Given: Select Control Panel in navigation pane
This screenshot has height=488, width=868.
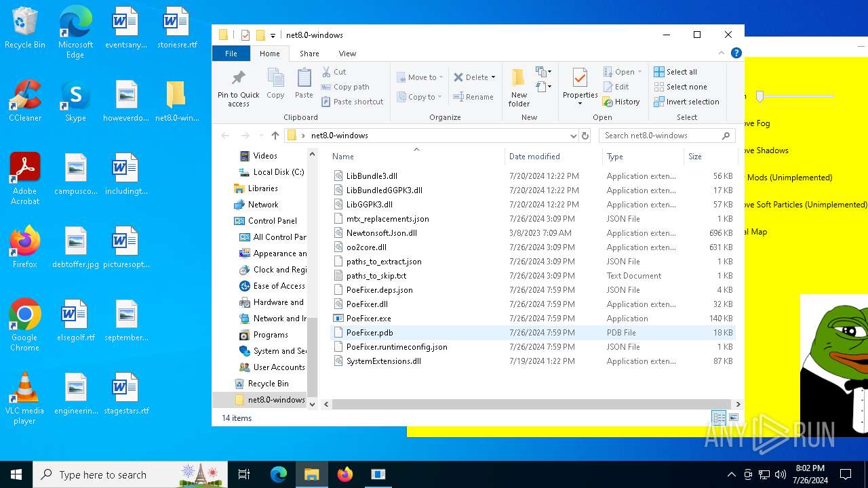Looking at the screenshot, I should pyautogui.click(x=272, y=221).
